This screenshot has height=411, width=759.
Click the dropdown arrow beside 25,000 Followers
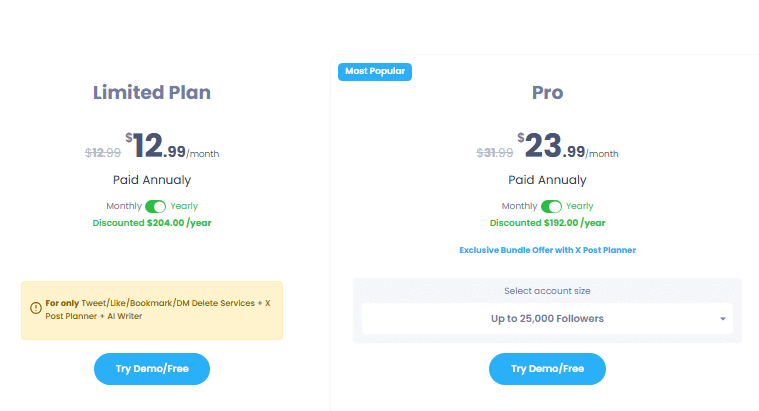722,319
